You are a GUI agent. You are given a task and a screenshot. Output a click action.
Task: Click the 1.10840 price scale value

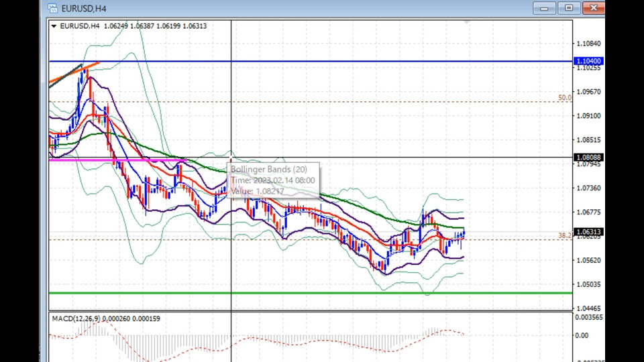[x=588, y=44]
